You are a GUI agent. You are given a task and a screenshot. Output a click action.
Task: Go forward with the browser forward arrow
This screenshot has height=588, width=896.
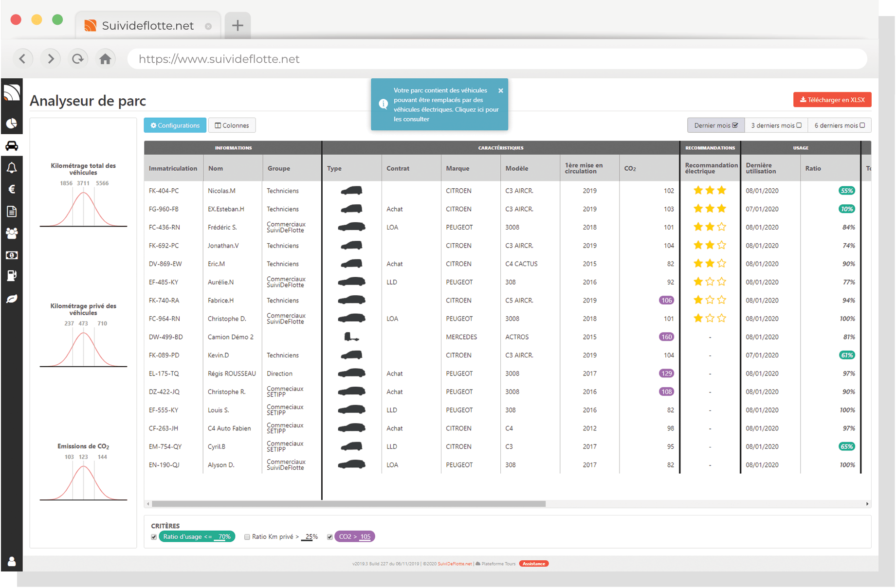tap(51, 59)
